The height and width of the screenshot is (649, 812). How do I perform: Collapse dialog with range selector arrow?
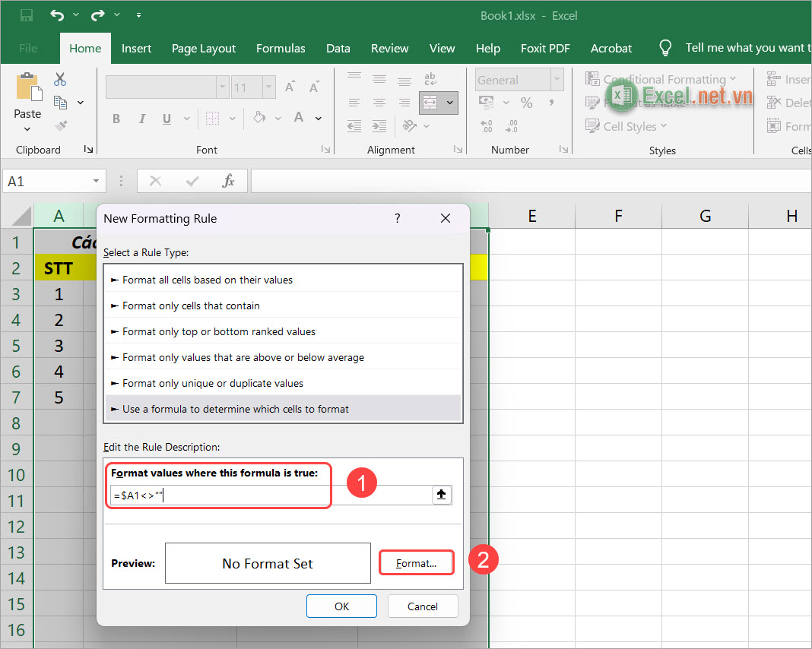coord(441,495)
